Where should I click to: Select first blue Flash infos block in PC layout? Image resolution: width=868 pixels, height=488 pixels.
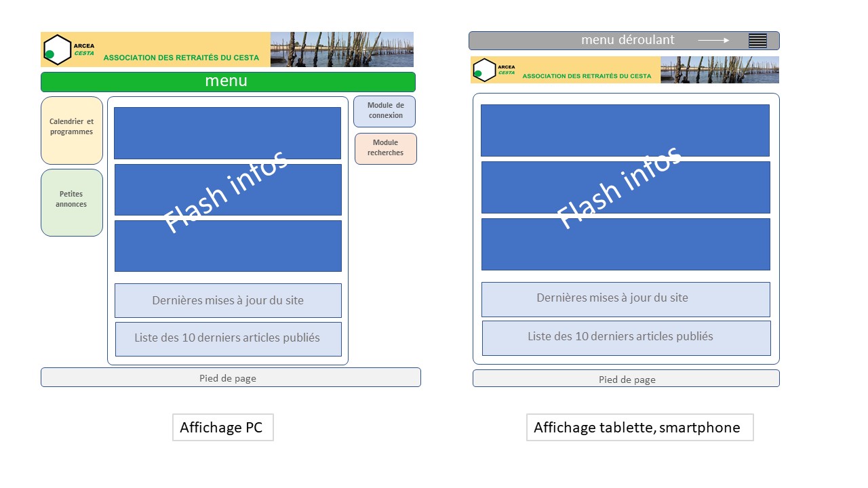tap(227, 133)
